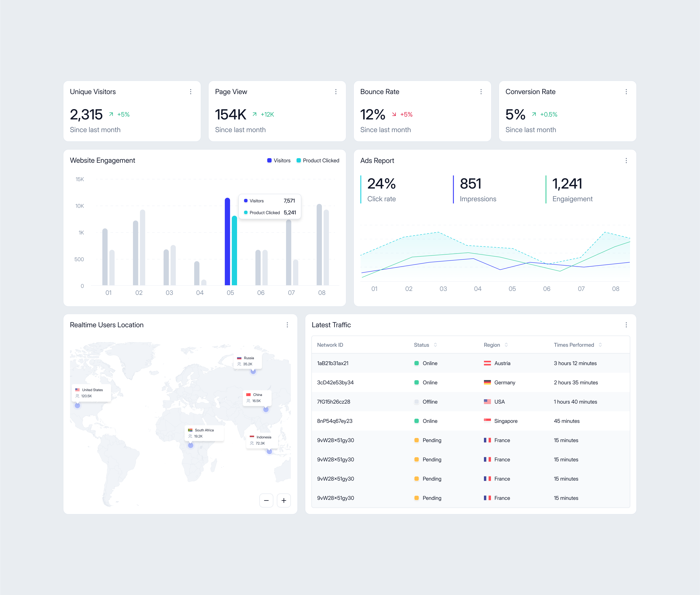This screenshot has width=700, height=595.
Task: Click the United States map marker label
Action: coord(91,393)
